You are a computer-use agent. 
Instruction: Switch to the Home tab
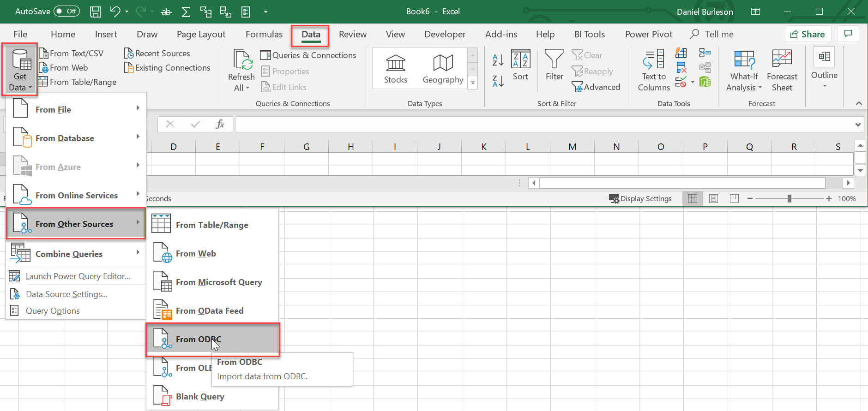click(x=63, y=34)
